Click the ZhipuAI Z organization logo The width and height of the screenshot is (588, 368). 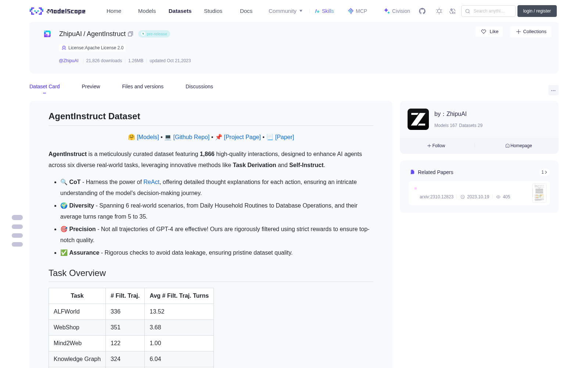pos(418,119)
